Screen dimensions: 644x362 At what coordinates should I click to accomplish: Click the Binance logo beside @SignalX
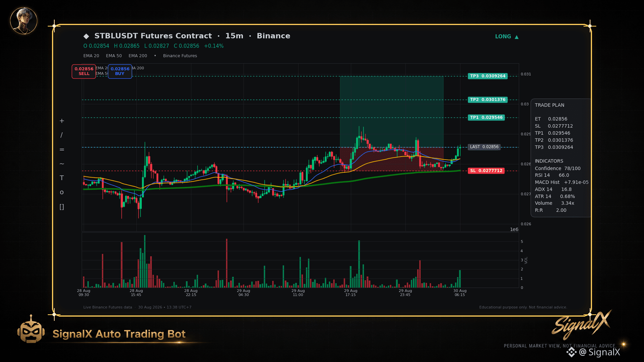click(572, 352)
